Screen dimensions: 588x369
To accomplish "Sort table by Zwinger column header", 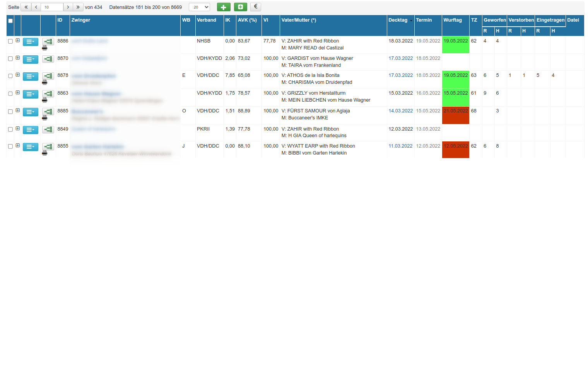I will click(x=81, y=20).
